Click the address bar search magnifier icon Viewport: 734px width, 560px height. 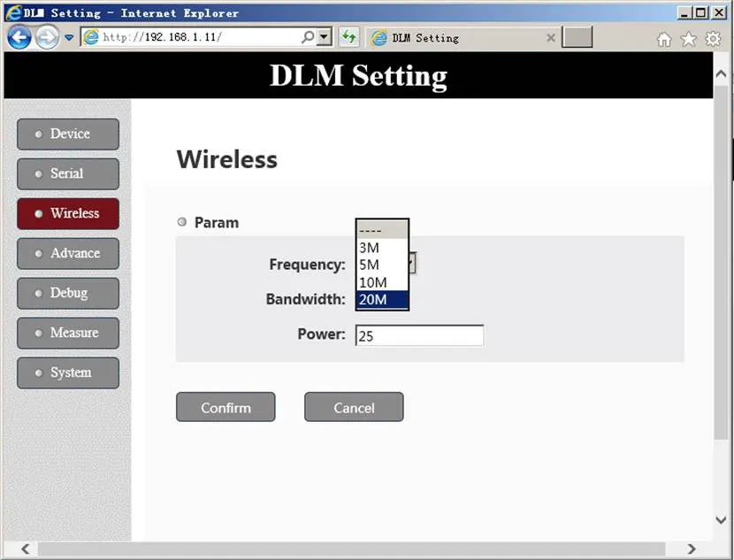[307, 37]
